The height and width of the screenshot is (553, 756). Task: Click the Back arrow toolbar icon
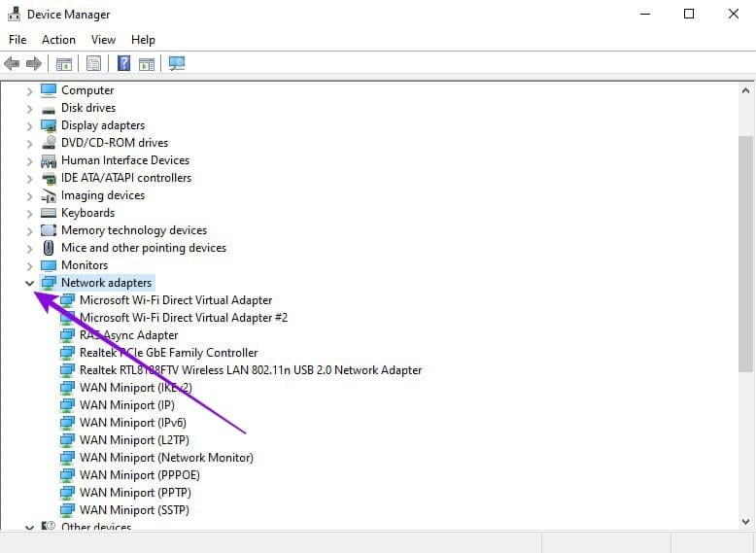coord(12,63)
